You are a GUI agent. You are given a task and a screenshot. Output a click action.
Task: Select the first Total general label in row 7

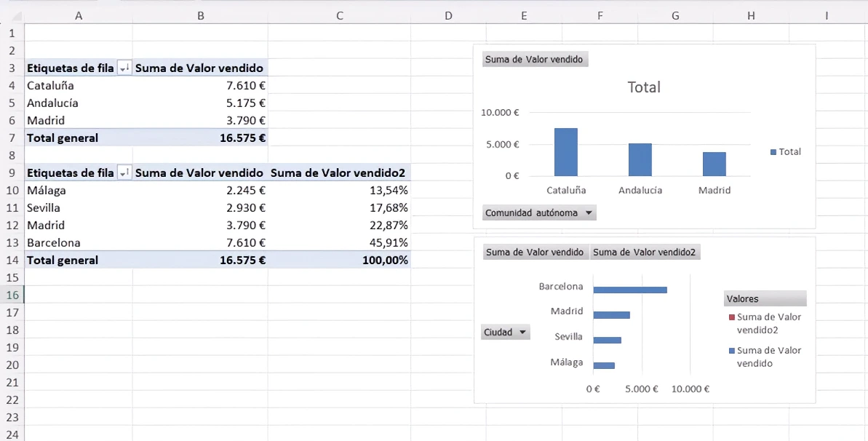79,138
